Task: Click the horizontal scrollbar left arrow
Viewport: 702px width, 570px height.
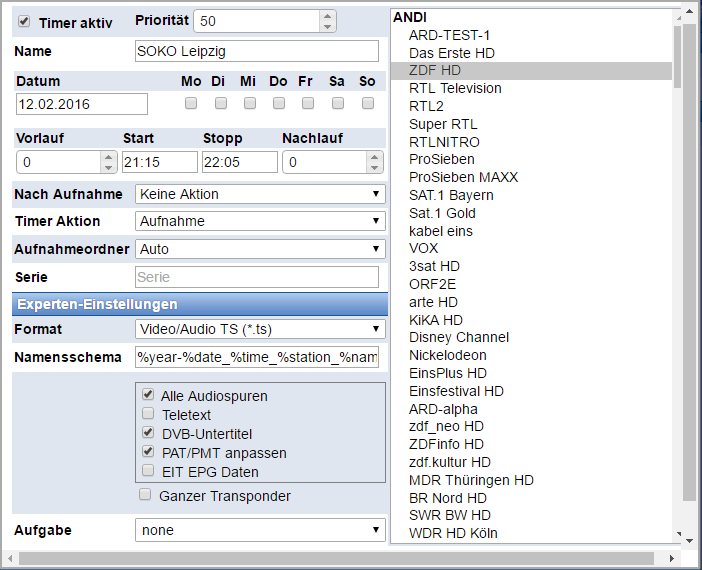Action: (10, 558)
